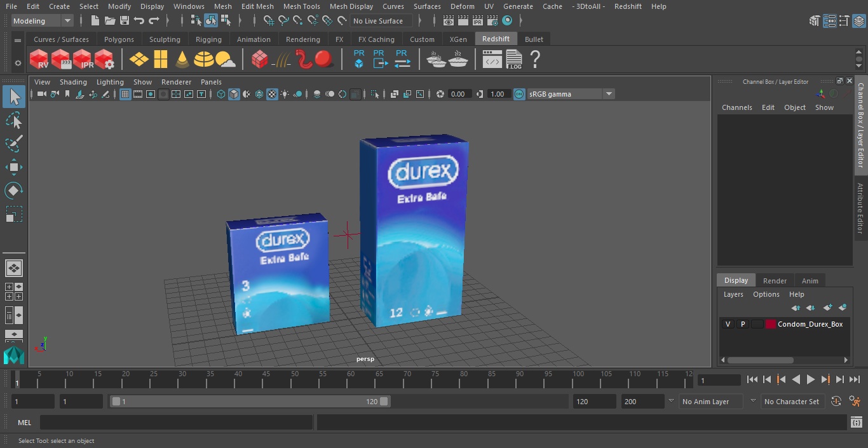Open the viewport Renderer menu
Viewport: 868px width, 448px height.
[x=176, y=82]
